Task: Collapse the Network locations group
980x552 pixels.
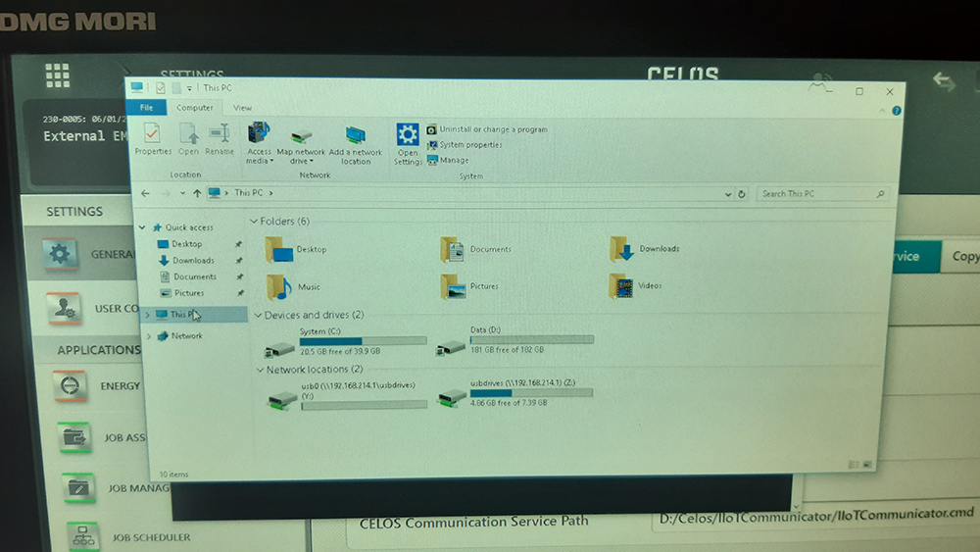Action: click(260, 370)
